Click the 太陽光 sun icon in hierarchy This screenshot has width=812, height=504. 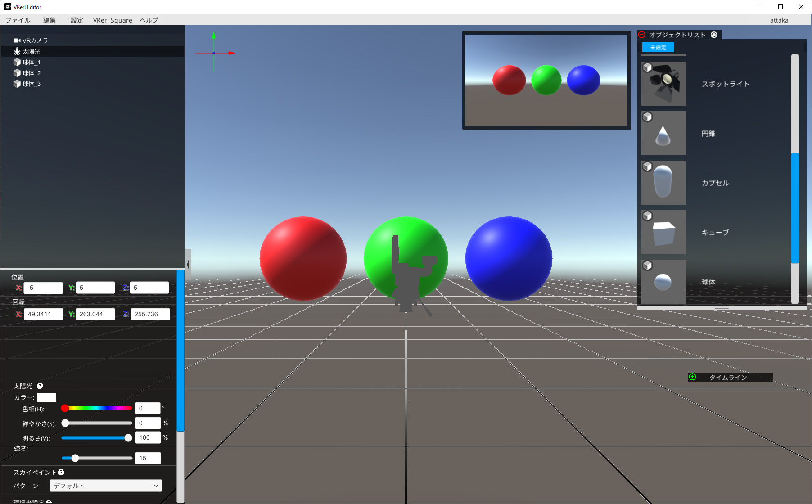point(17,51)
